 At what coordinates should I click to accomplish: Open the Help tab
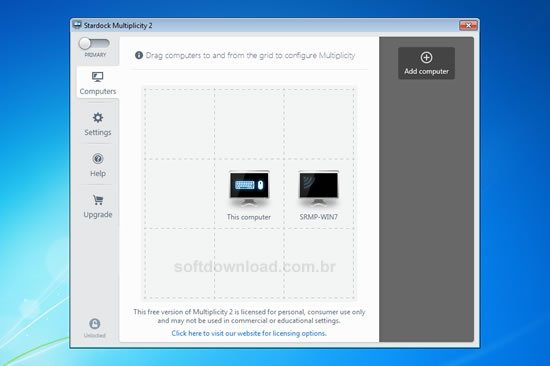98,165
